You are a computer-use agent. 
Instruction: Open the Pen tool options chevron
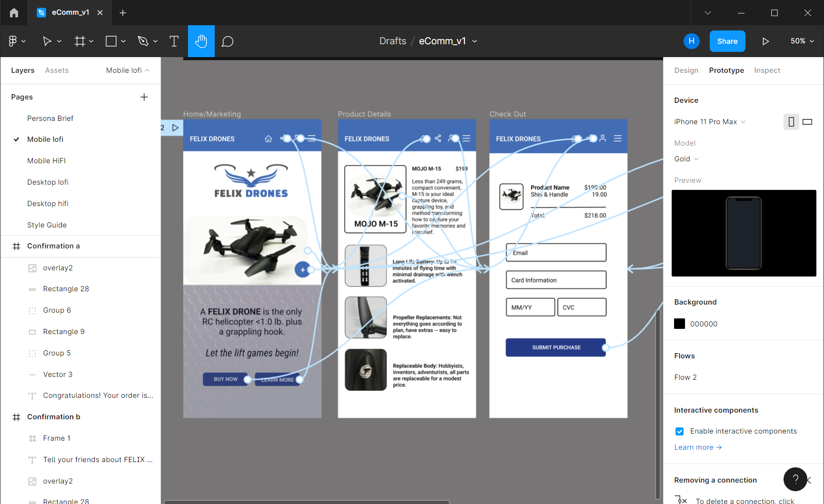tap(155, 41)
